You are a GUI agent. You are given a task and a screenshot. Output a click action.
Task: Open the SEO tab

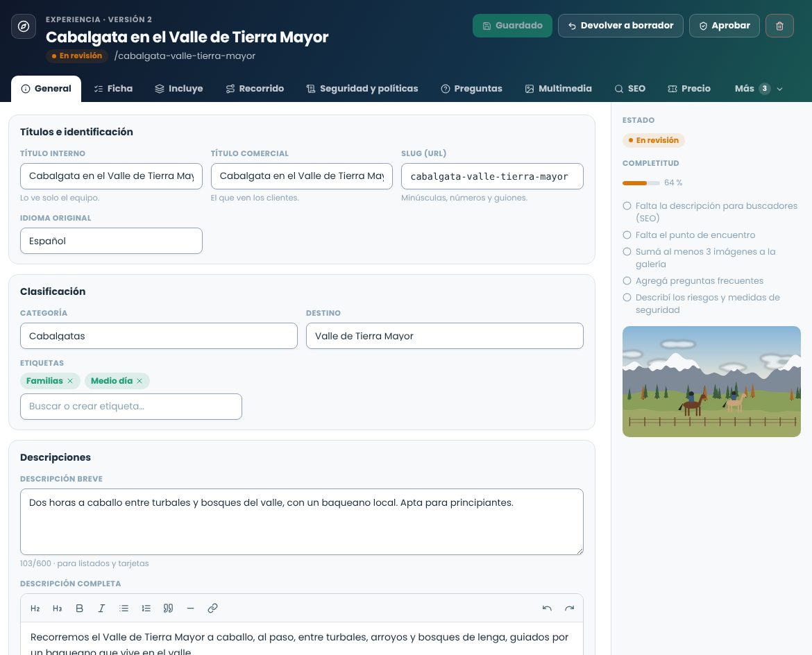pyautogui.click(x=630, y=89)
